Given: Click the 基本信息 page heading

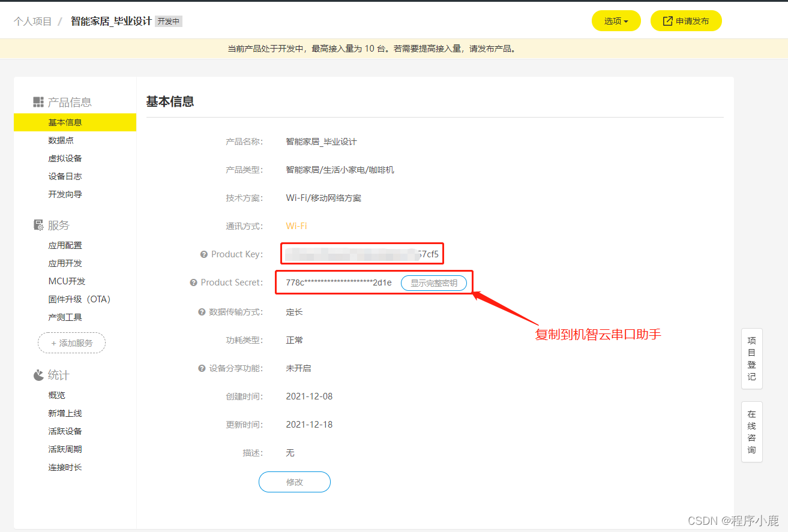Looking at the screenshot, I should 170,101.
